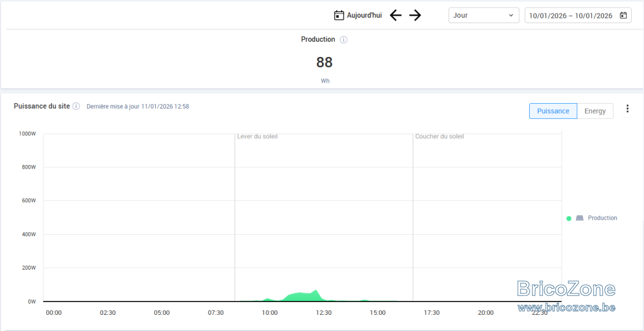Switch the chart to Puissance view
Viewport: 644px width, 331px height.
[553, 111]
